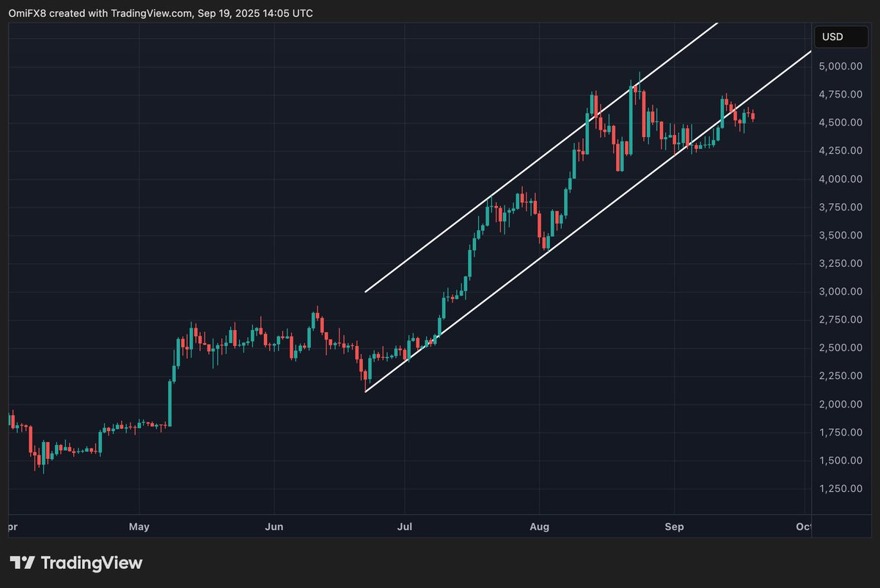Select the 4,250.00 price label
This screenshot has height=588, width=880.
[x=842, y=150]
